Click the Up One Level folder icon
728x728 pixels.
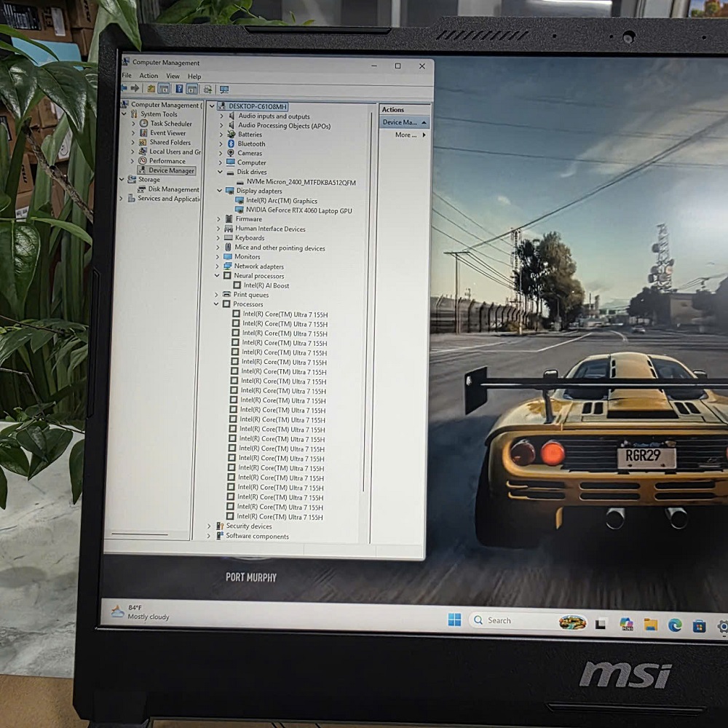pos(151,89)
